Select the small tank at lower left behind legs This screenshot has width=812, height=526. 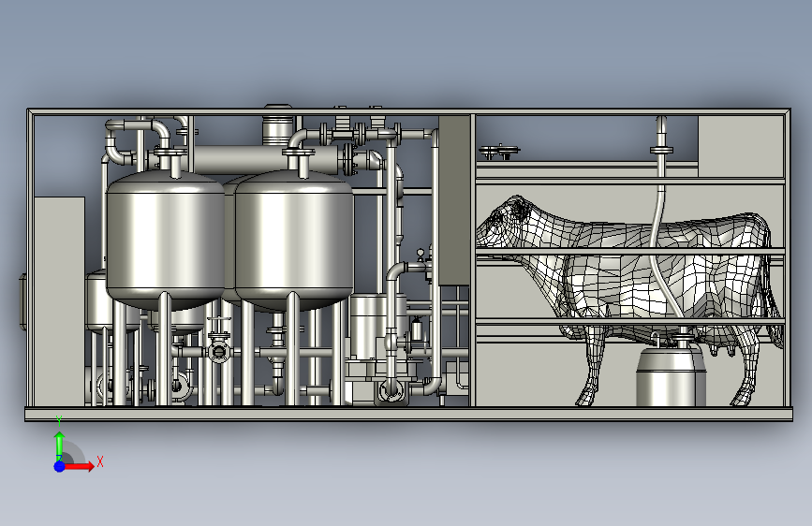coord(98,303)
